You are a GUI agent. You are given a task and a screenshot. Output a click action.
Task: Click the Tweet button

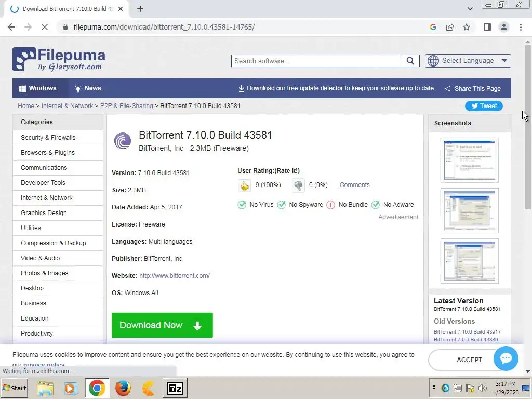(484, 106)
